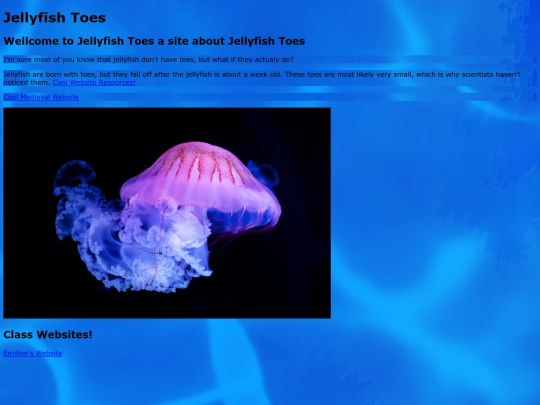The width and height of the screenshot is (540, 405).
Task: Click the Class Websites! heading
Action: pos(48,334)
